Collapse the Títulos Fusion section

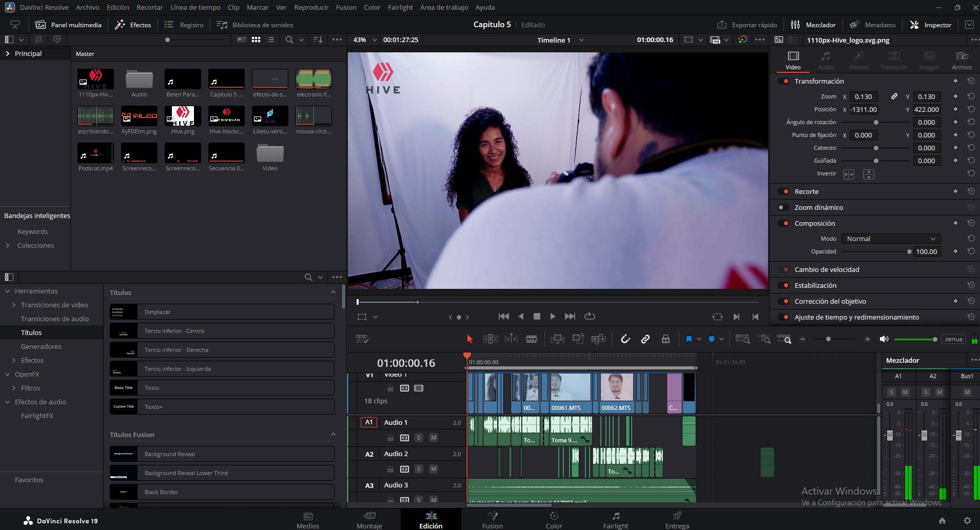[x=333, y=435]
